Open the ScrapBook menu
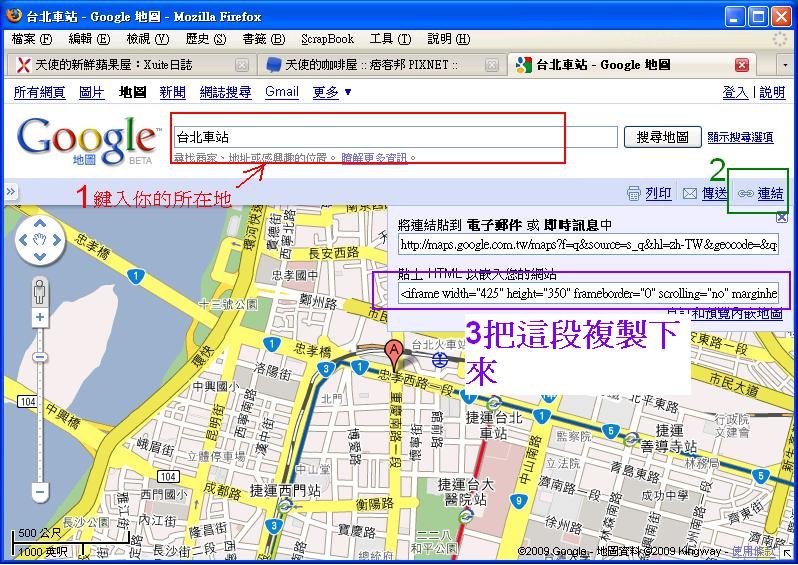This screenshot has height=565, width=798. [327, 39]
